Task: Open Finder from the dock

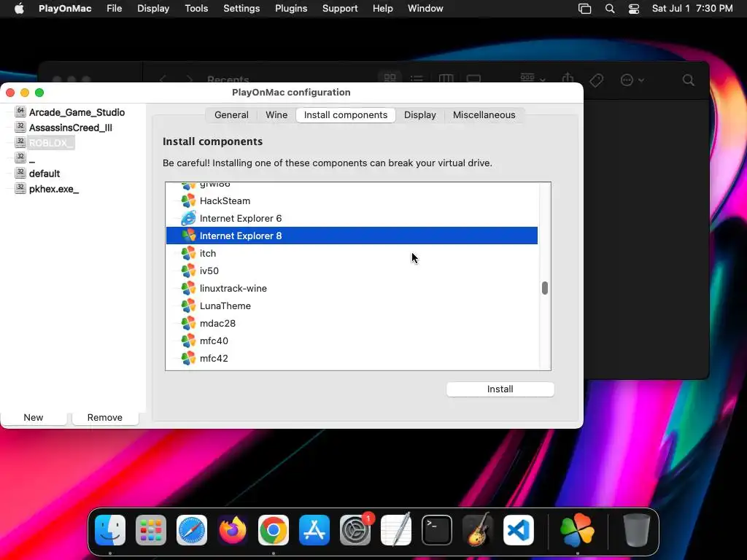Action: click(110, 530)
